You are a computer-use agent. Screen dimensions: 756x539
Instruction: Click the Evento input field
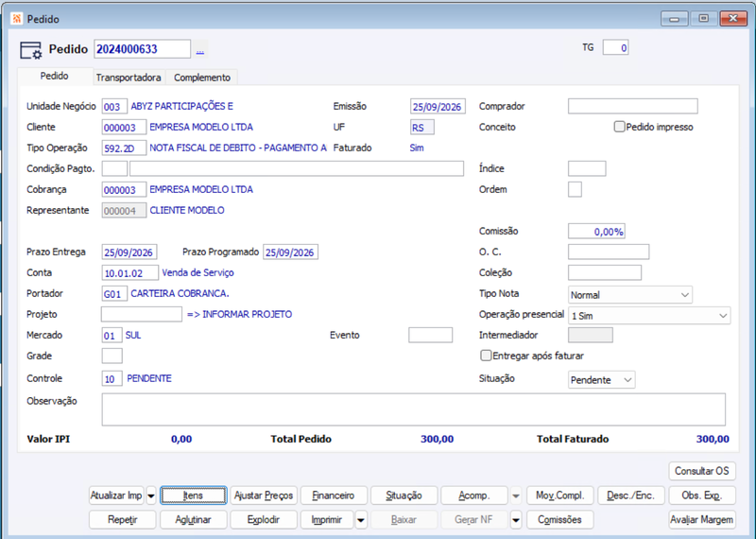(x=431, y=335)
